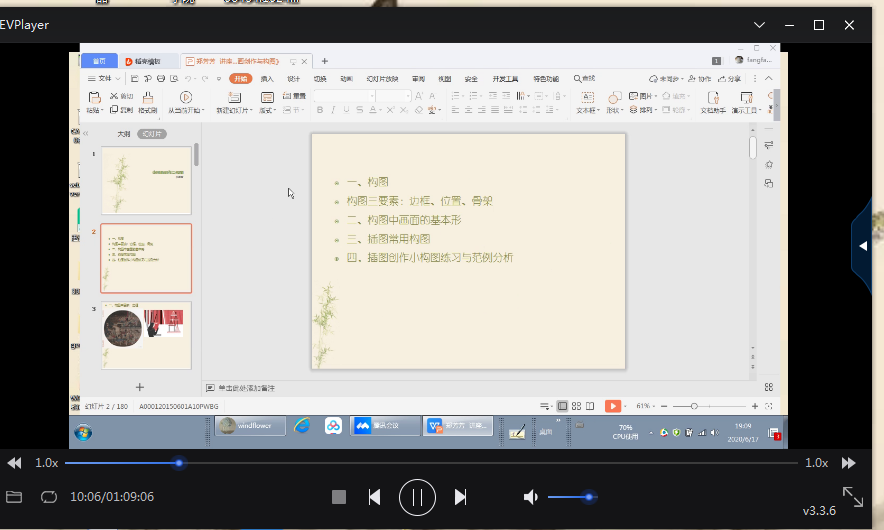This screenshot has height=530, width=884.
Task: Open the 排列 arrange dropdown
Action: tap(643, 109)
